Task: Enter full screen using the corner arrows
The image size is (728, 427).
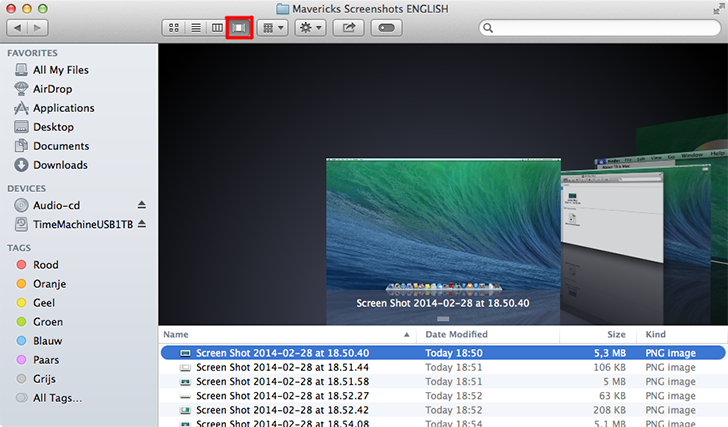Action: click(x=719, y=9)
